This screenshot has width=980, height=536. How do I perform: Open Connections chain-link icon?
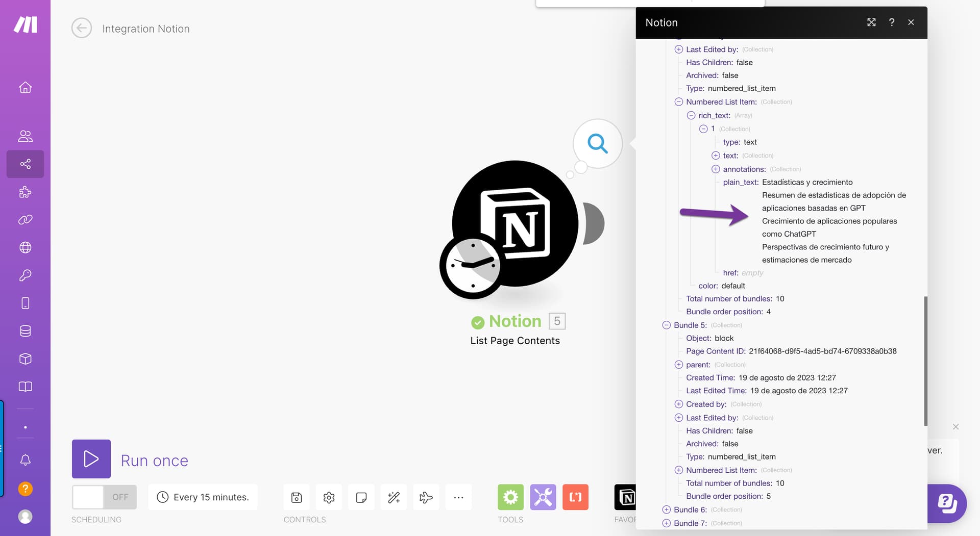(x=25, y=220)
